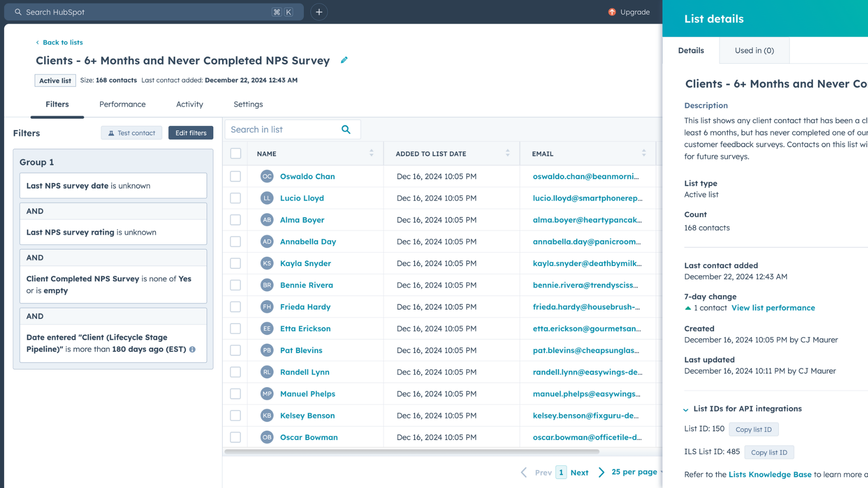Click the info icon beside 180 days ago
This screenshot has width=868, height=488.
coord(193,349)
